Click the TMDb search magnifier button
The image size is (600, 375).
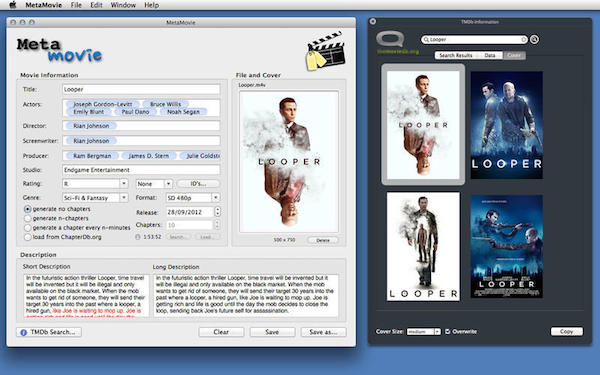(x=534, y=39)
